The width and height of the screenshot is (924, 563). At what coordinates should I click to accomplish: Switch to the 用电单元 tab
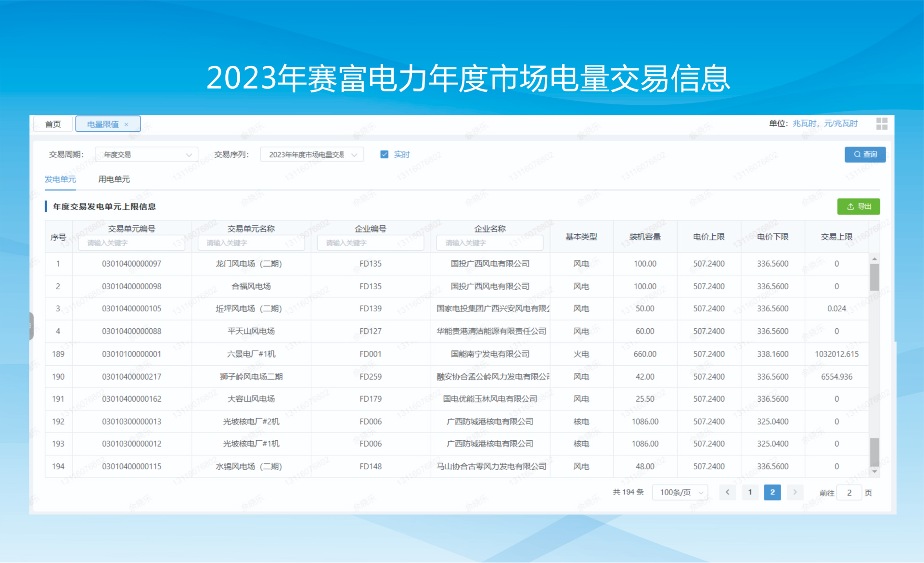tap(114, 179)
